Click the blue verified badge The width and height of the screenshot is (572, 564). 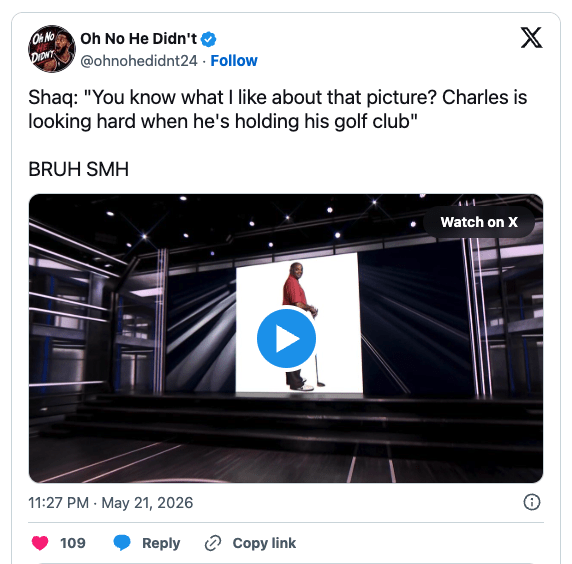208,39
